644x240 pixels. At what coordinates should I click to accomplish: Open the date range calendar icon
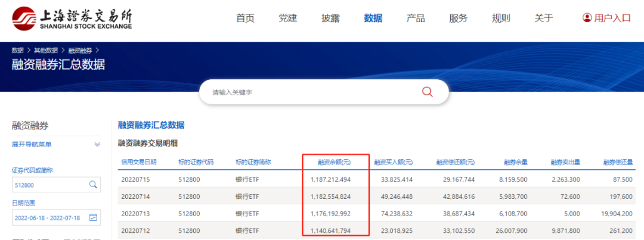pyautogui.click(x=93, y=217)
